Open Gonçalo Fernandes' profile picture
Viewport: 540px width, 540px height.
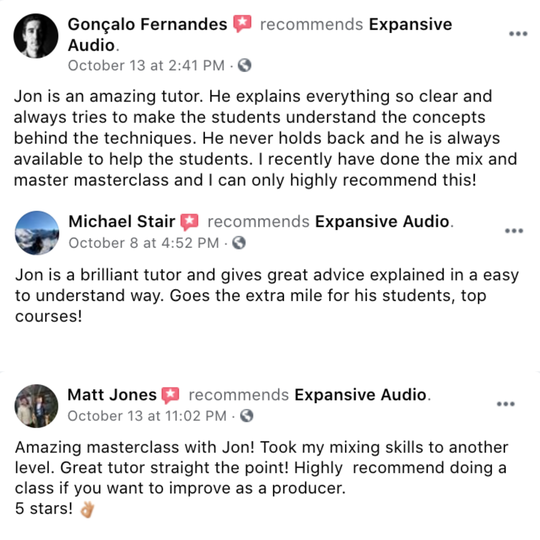click(x=36, y=36)
